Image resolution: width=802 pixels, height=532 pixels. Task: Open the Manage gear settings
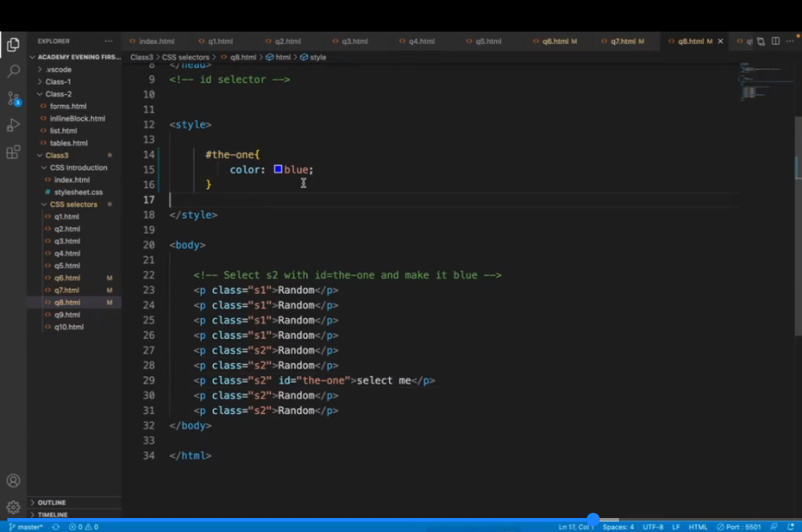13,507
